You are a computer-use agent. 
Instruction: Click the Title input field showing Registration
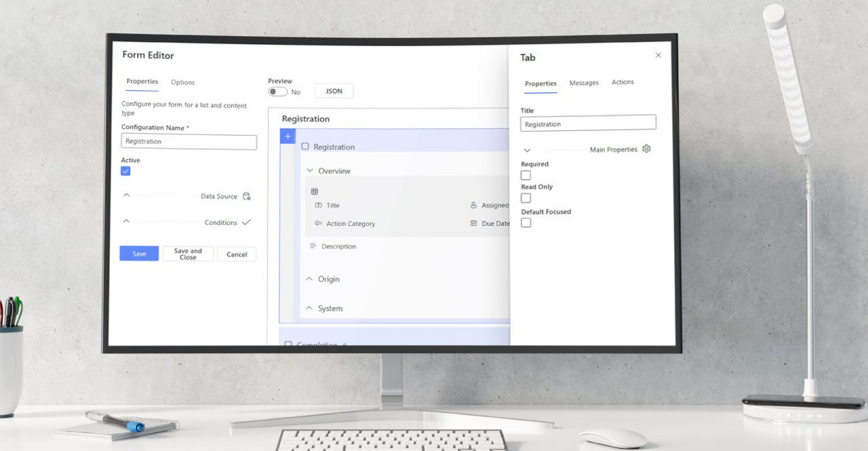click(x=587, y=123)
